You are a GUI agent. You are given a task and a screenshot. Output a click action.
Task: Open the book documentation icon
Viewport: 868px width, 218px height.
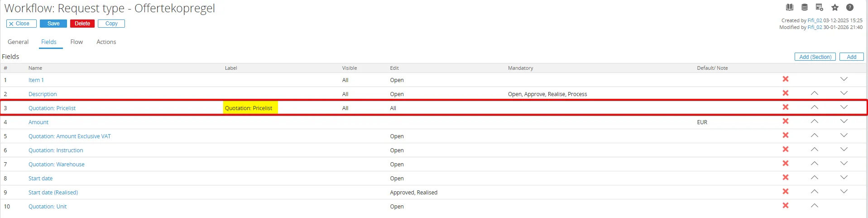[x=790, y=7]
